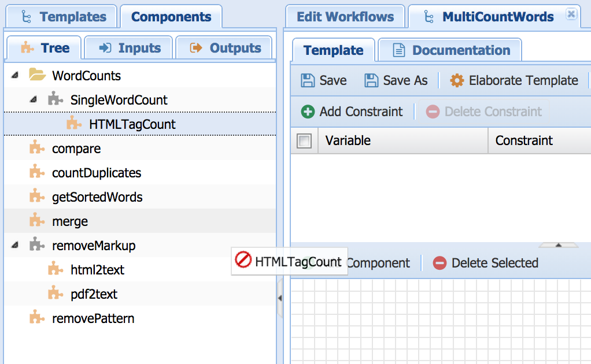Click the Save As floppy disk icon
The image size is (591, 364).
coord(371,80)
